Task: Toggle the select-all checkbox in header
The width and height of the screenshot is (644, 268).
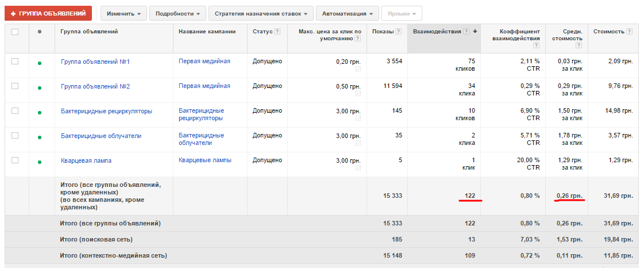Action: pyautogui.click(x=15, y=32)
